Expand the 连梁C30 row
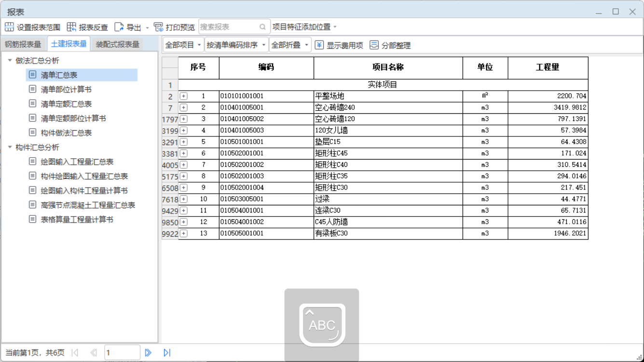This screenshot has height=362, width=644. click(x=184, y=211)
